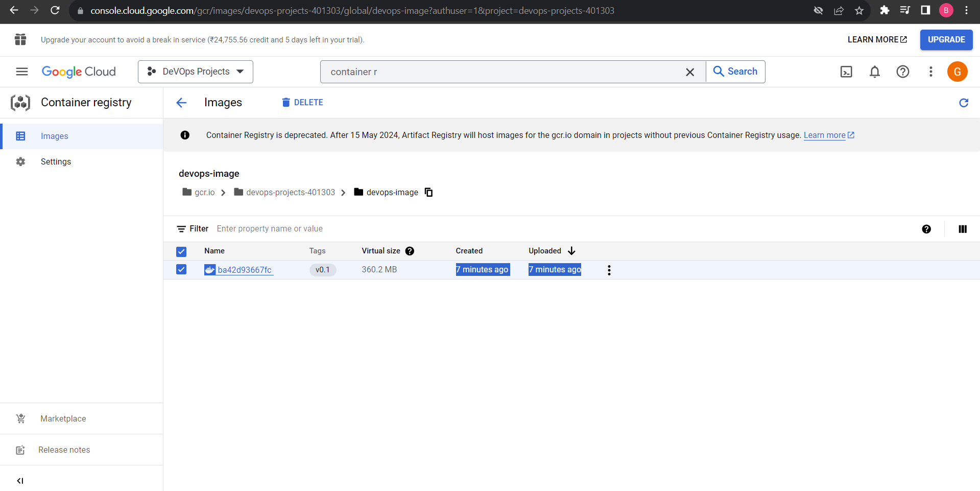980x491 pixels.
Task: Open the row actions three-dot menu
Action: (609, 270)
